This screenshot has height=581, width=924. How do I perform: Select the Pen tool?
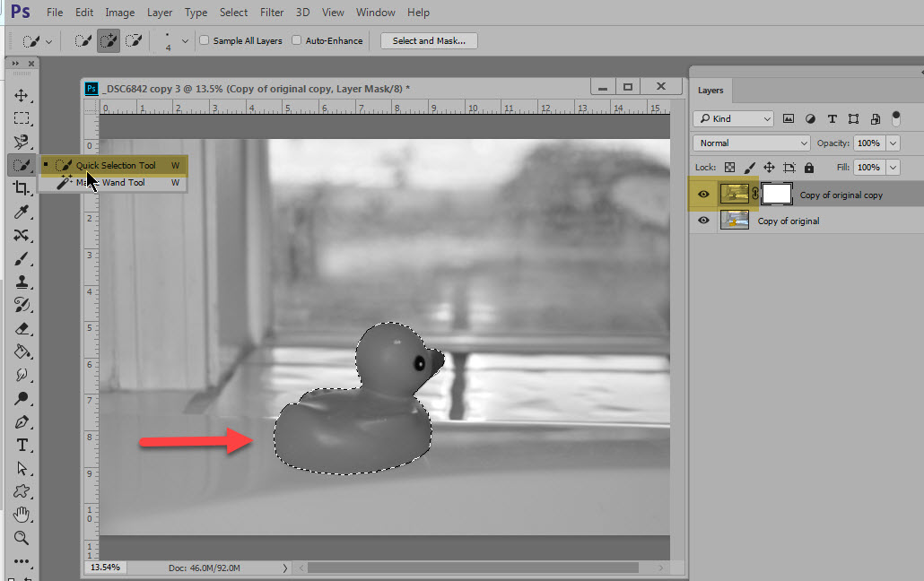22,422
